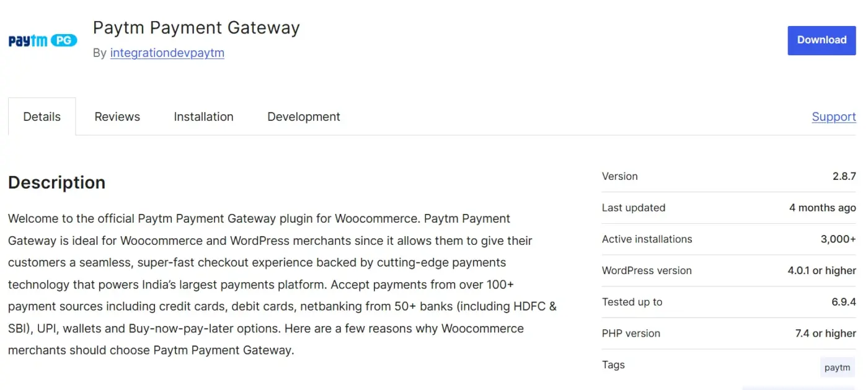Select the paytm tag chip

point(837,367)
